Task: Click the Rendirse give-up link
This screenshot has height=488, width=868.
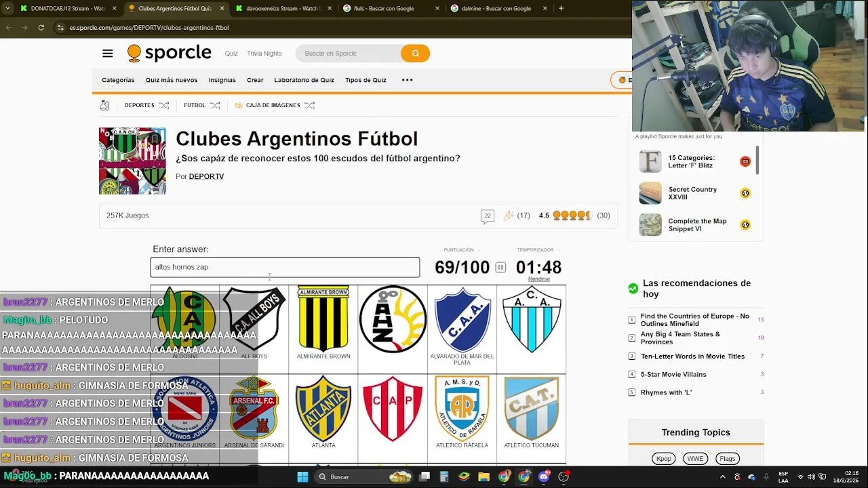Action: click(x=539, y=279)
